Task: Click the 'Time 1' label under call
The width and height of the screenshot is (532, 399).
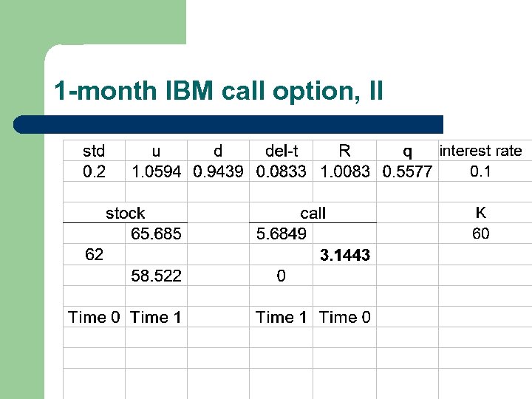Action: click(281, 318)
